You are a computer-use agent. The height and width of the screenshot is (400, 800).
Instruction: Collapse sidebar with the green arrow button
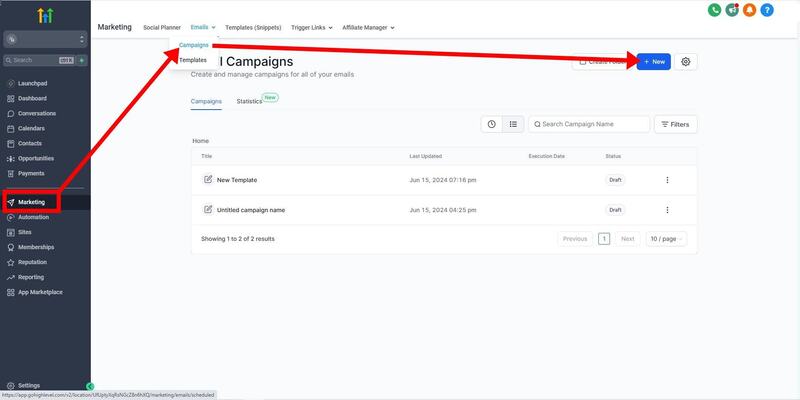(90, 387)
